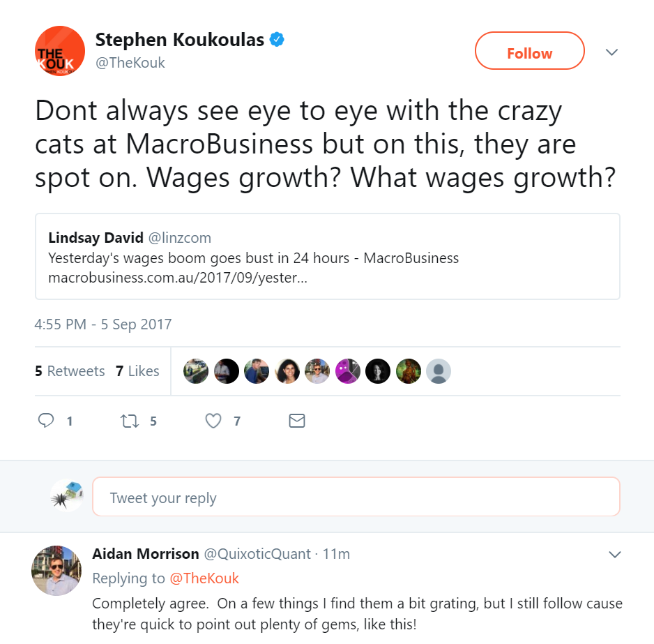
Task: Open the quoted Lindsay David tweet
Action: pos(328,257)
